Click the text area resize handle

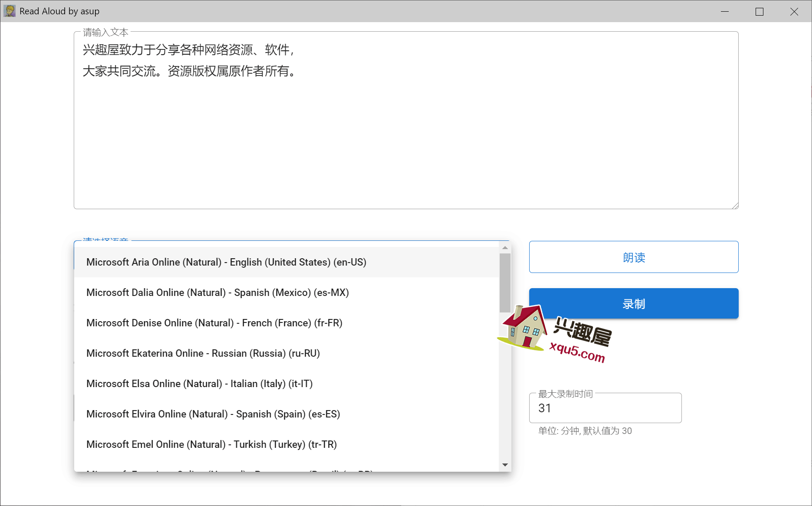(735, 205)
